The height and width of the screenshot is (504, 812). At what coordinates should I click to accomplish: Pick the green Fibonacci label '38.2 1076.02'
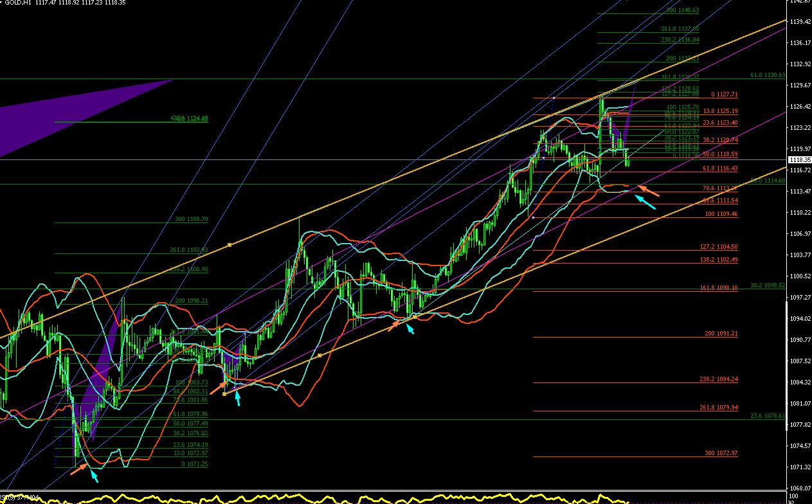(190, 433)
